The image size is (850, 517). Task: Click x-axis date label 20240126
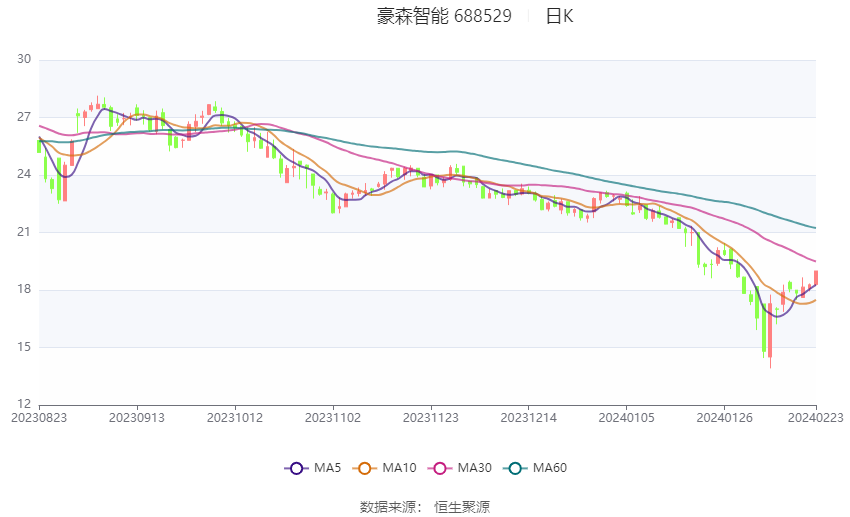[725, 418]
